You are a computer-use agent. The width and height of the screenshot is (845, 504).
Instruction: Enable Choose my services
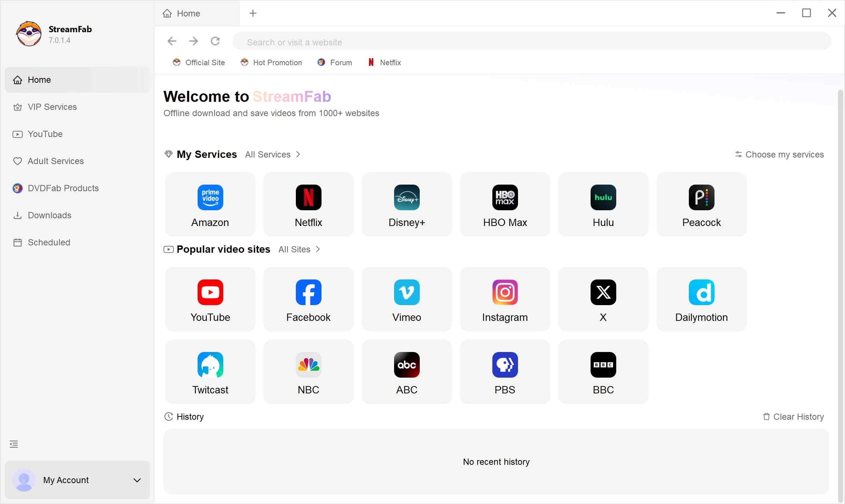tap(779, 154)
